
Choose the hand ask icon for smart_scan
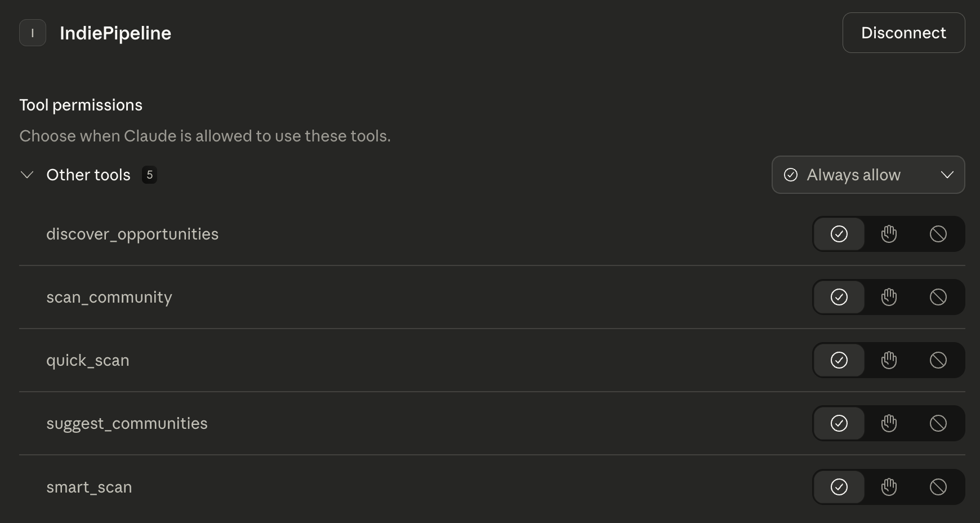click(x=889, y=486)
